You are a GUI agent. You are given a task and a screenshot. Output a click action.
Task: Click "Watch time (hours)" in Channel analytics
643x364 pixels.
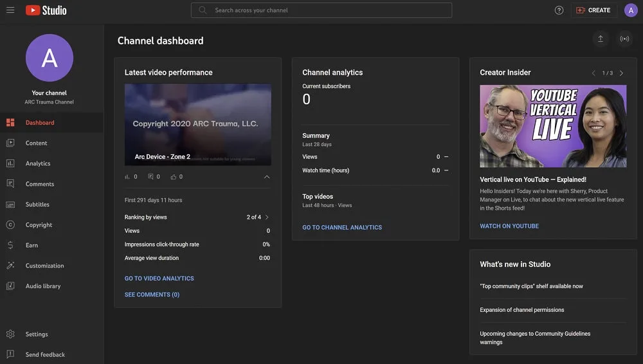[325, 170]
